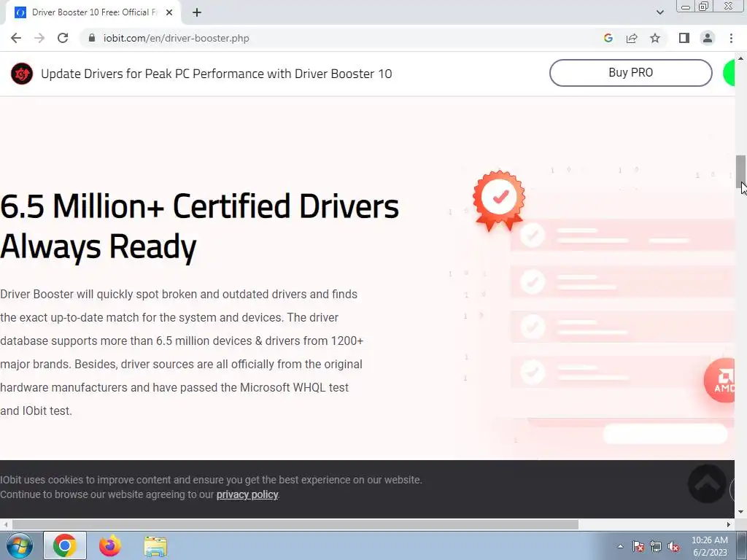View site information lock icon
Image resolution: width=747 pixels, height=560 pixels.
tap(92, 38)
